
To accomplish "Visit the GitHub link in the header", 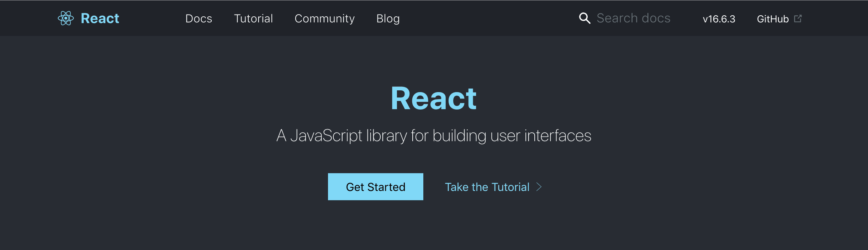I will coord(773,19).
